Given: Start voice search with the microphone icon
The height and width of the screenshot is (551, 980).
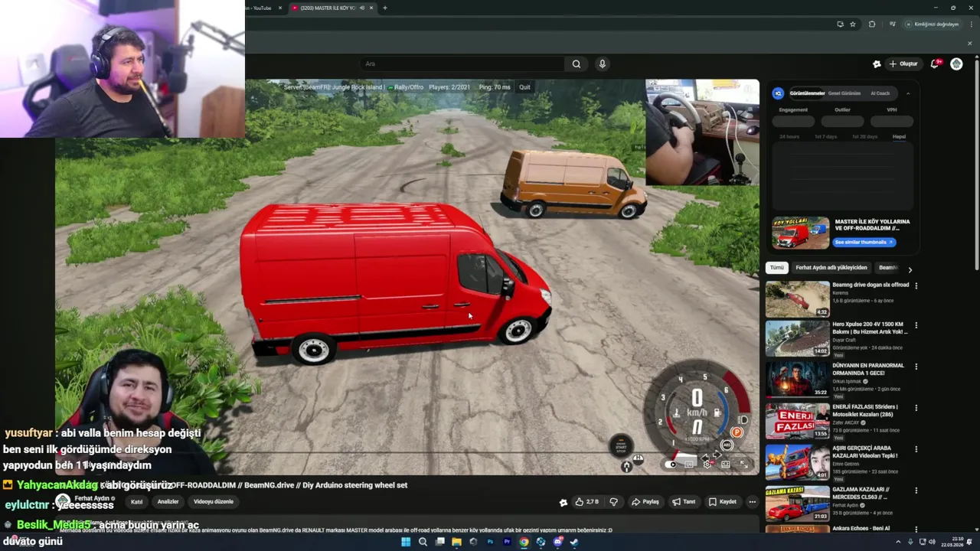Looking at the screenshot, I should pos(603,64).
